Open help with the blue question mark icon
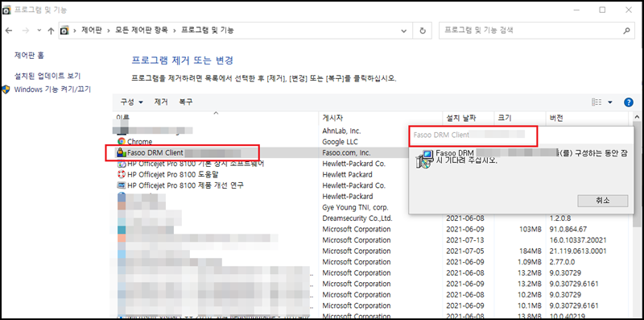Screen dimensions: 644x320 (629, 102)
